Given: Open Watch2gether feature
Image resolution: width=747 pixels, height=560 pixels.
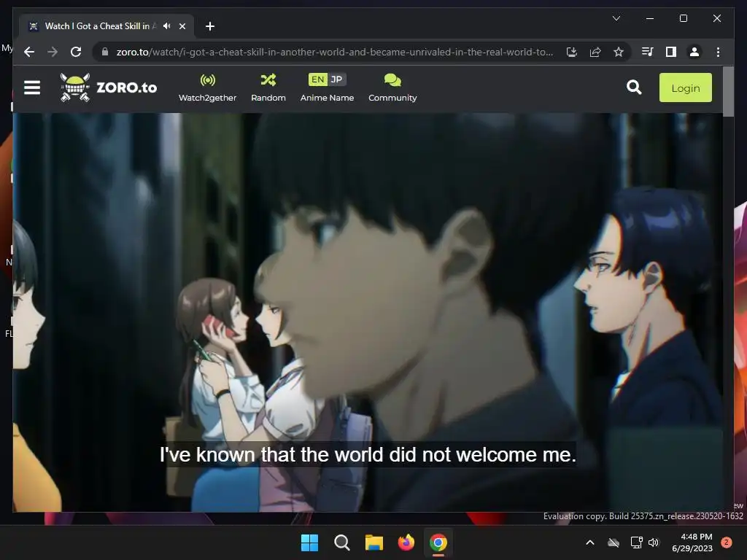Looking at the screenshot, I should (207, 87).
